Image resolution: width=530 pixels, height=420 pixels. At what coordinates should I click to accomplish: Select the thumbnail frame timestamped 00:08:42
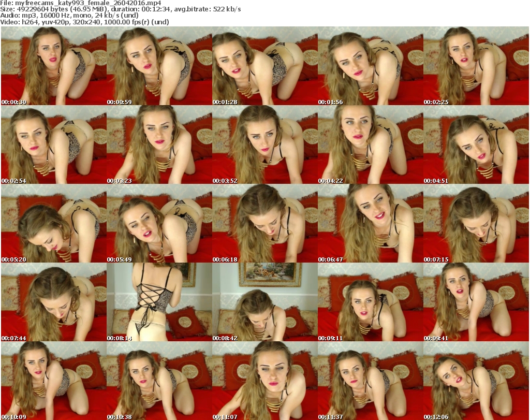[264, 302]
